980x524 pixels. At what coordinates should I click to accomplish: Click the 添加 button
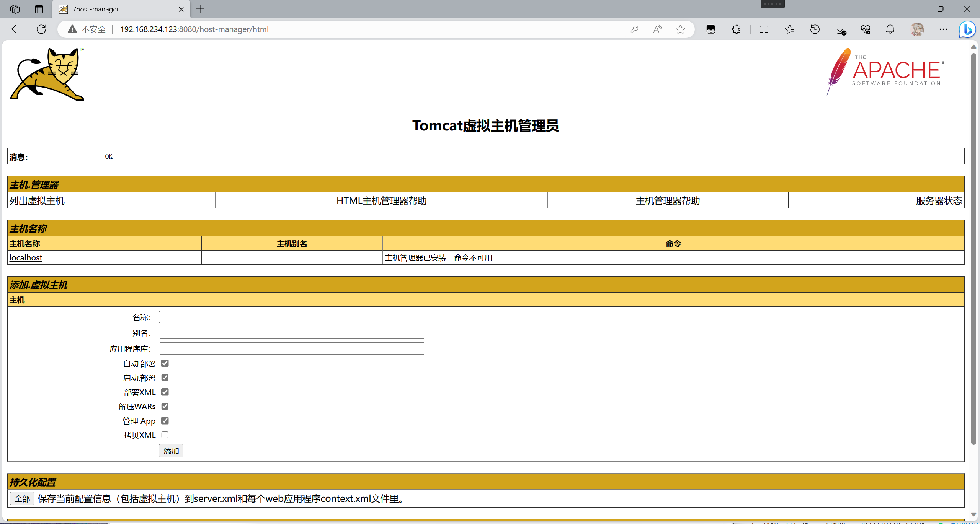pyautogui.click(x=171, y=451)
